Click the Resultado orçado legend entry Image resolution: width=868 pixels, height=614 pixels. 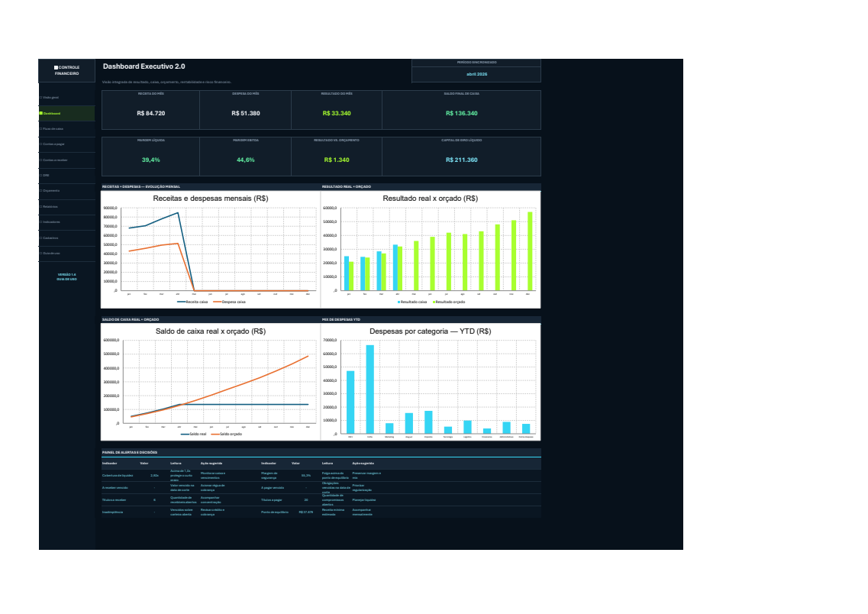coord(449,302)
